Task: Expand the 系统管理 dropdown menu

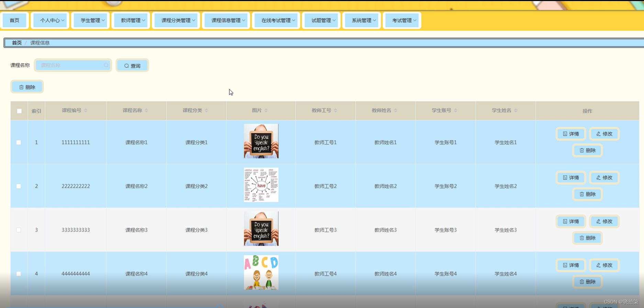Action: [x=362, y=21]
